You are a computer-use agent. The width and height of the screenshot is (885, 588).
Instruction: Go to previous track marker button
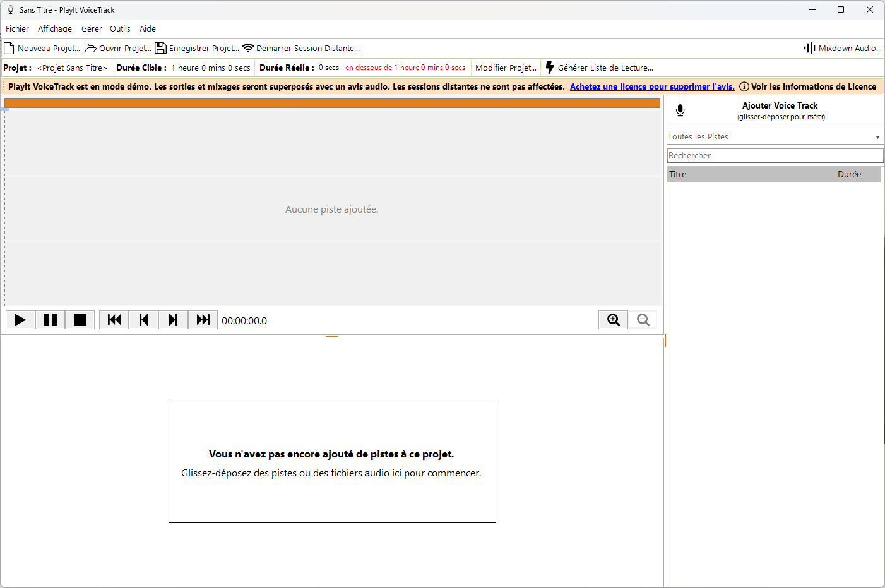(x=144, y=320)
